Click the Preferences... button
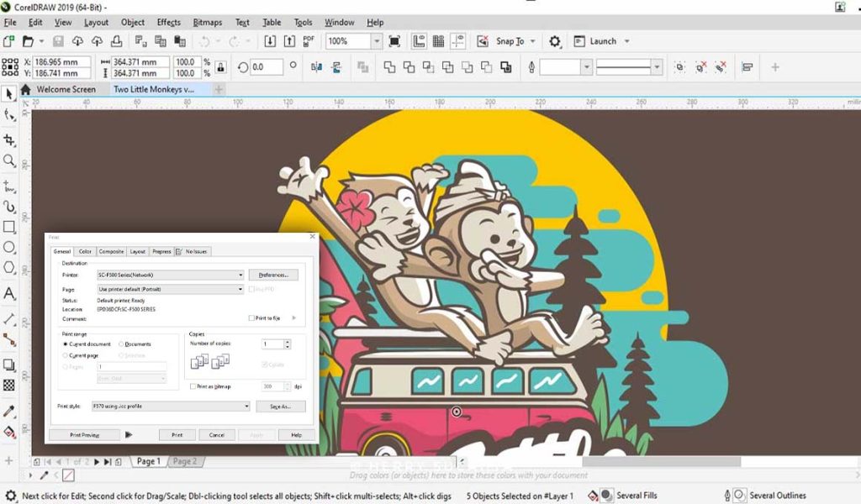This screenshot has width=861, height=504. (x=273, y=275)
